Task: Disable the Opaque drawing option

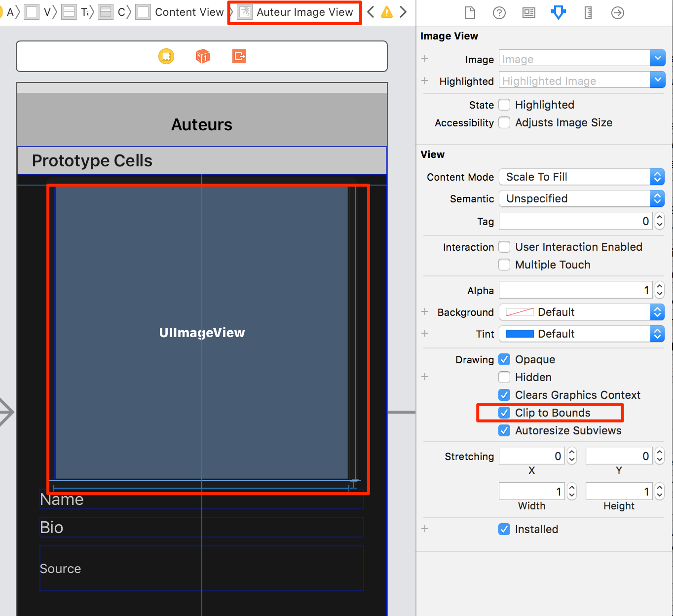Action: coord(504,359)
